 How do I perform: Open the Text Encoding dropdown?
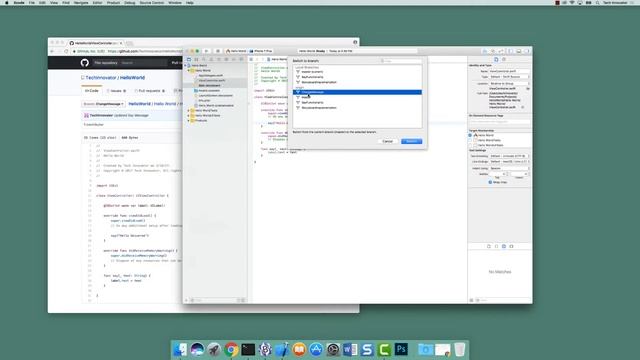click(509, 156)
